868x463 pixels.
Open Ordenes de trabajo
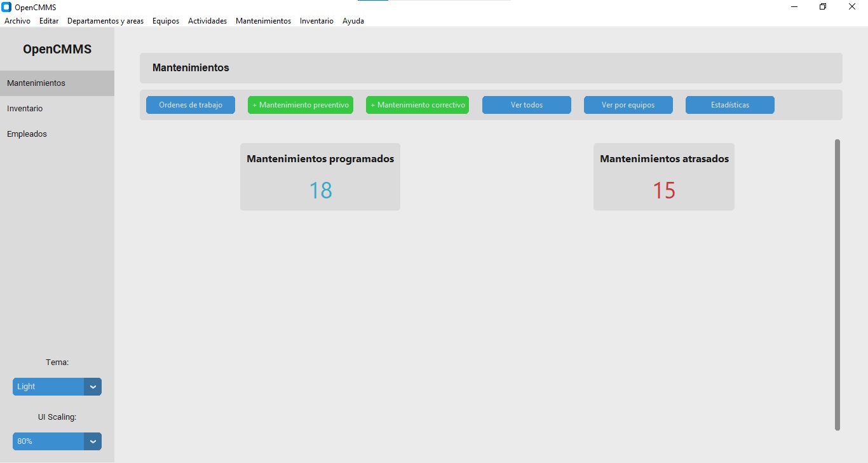[x=190, y=105]
